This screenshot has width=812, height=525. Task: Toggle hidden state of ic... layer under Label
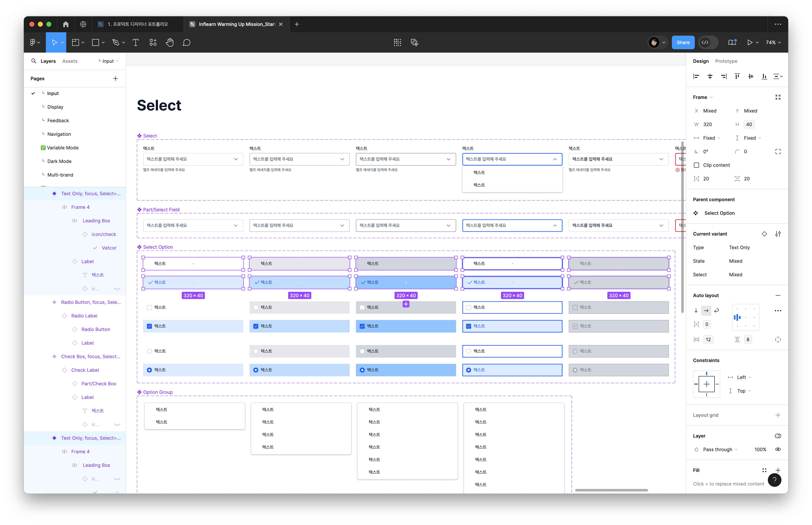click(117, 289)
